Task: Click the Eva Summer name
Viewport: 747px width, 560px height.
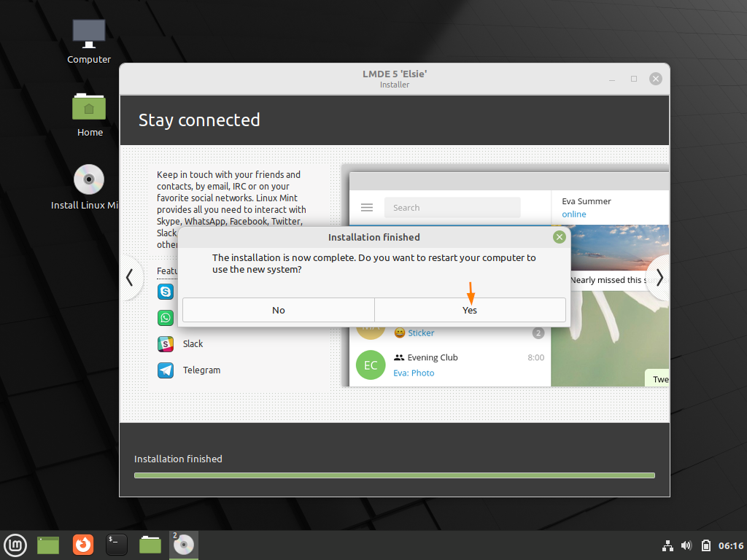Action: tap(587, 201)
